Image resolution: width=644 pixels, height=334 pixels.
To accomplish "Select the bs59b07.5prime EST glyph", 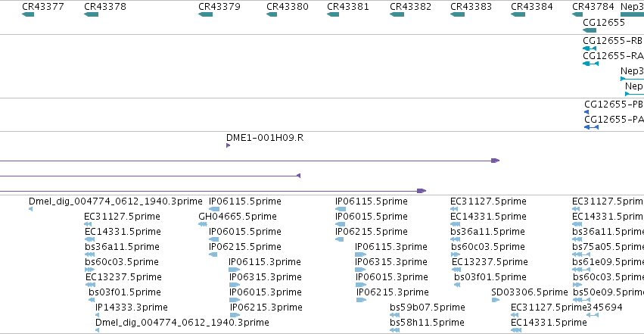I will click(x=395, y=315).
